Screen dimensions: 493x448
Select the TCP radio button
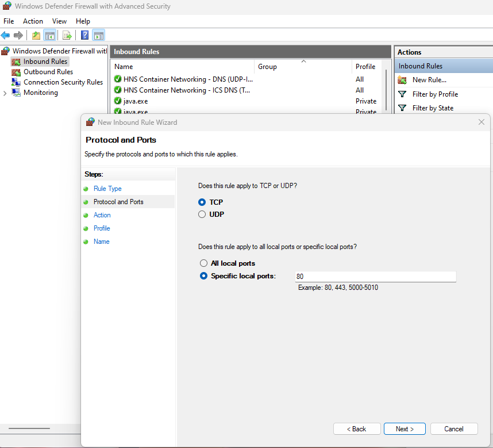(202, 202)
